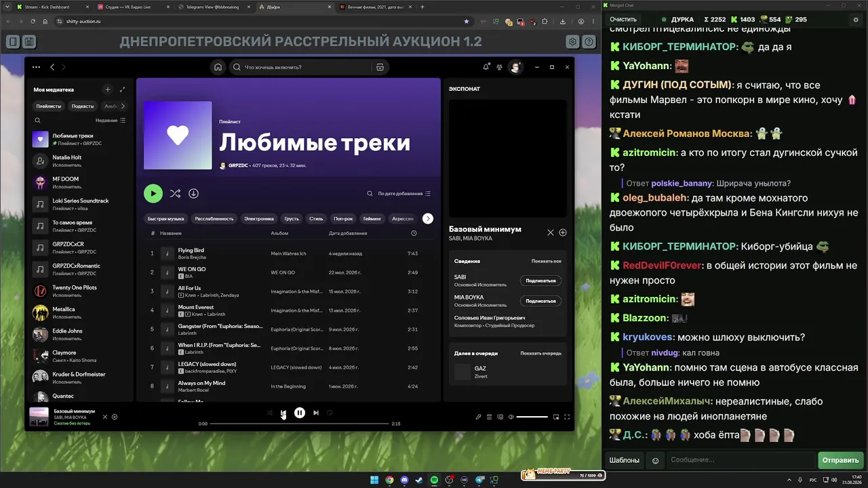Toggle shuffle in the bottom player bar
Image resolution: width=868 pixels, height=488 pixels.
(x=270, y=413)
